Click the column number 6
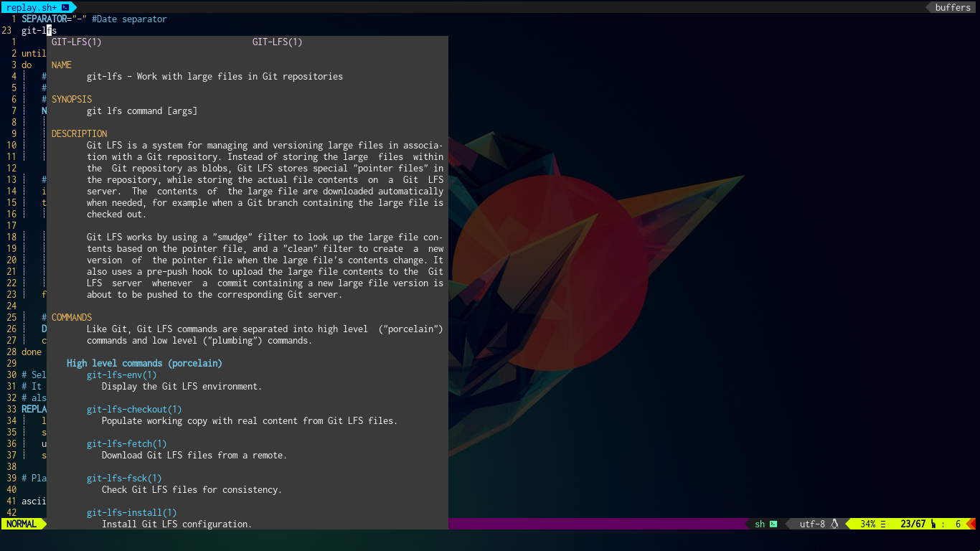 click(x=958, y=524)
